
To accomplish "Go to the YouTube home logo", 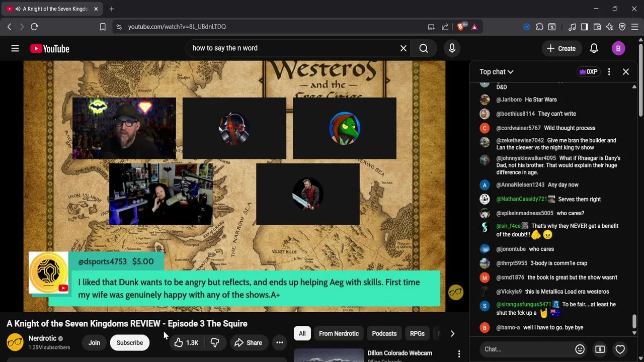I will (49, 48).
